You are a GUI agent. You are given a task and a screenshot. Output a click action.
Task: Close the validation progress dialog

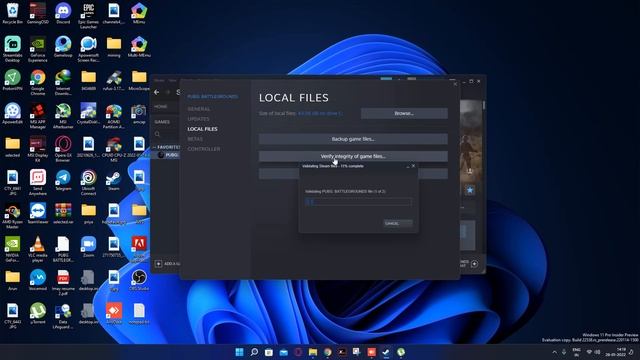click(x=413, y=166)
